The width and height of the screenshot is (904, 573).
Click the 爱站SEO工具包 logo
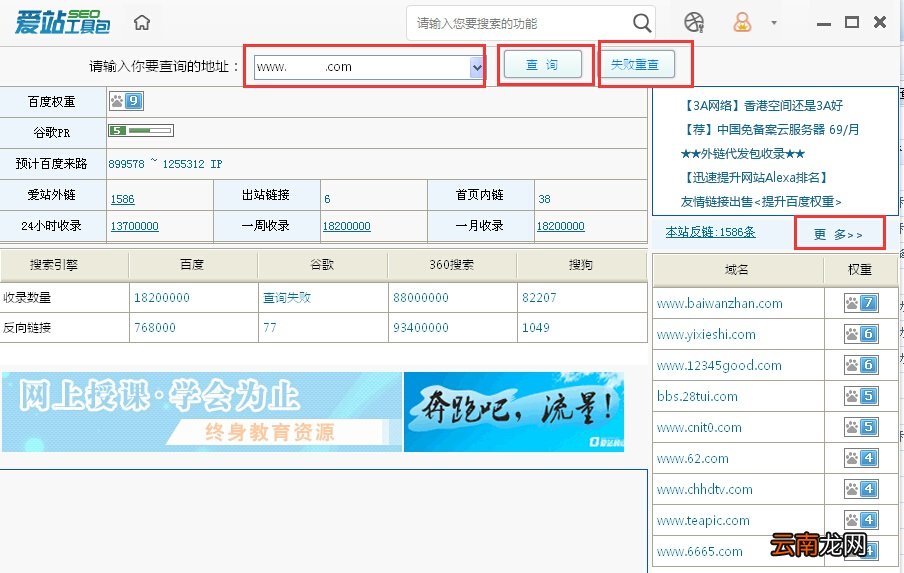[x=62, y=22]
